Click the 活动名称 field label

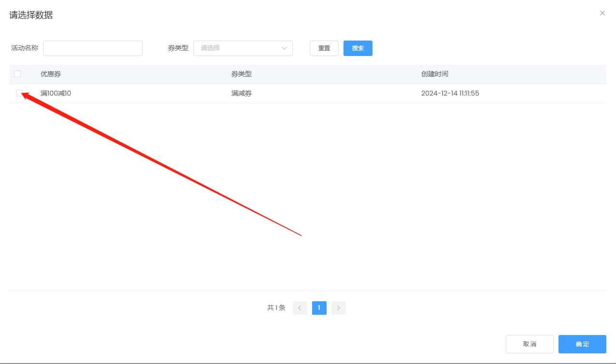tap(25, 48)
